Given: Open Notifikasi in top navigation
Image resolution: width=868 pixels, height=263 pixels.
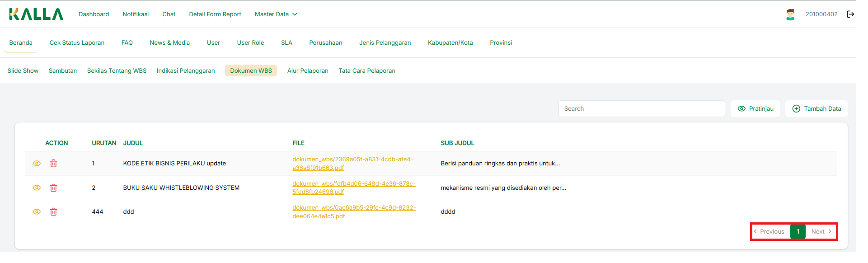Looking at the screenshot, I should [x=136, y=14].
